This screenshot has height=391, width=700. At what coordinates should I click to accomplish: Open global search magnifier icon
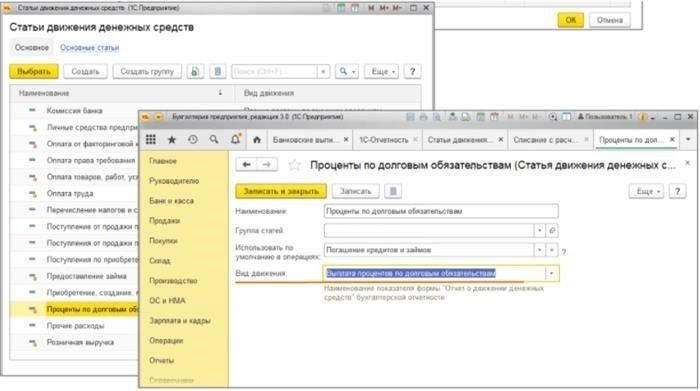(x=214, y=140)
